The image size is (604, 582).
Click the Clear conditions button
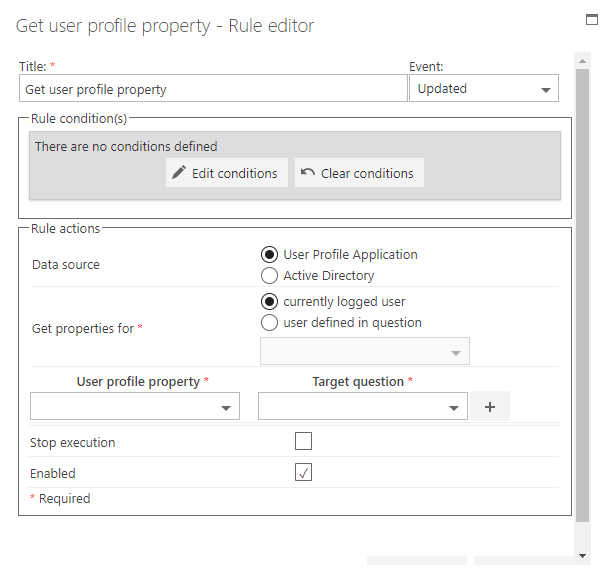pos(359,173)
